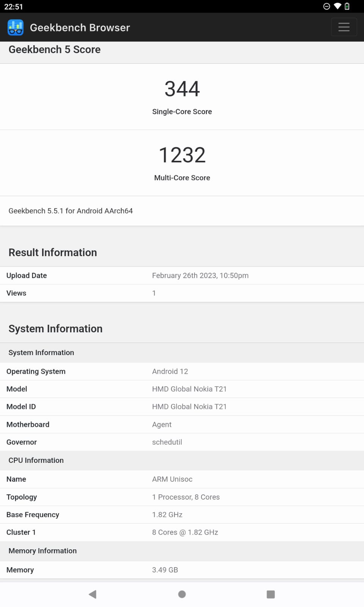Select the single-core score 344

pyautogui.click(x=182, y=89)
